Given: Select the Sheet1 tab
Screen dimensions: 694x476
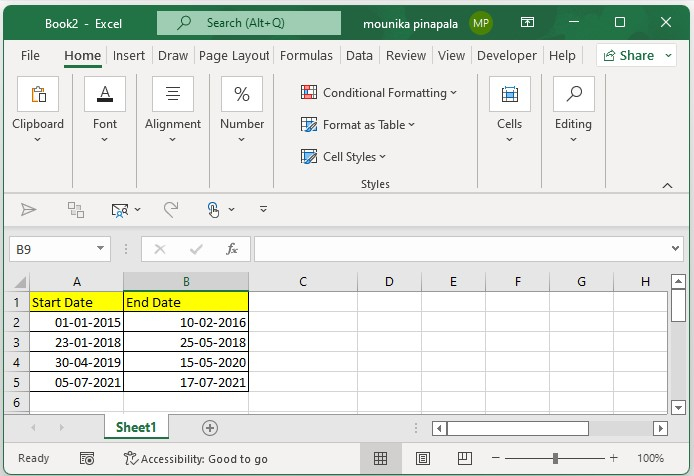Looking at the screenshot, I should click(136, 427).
